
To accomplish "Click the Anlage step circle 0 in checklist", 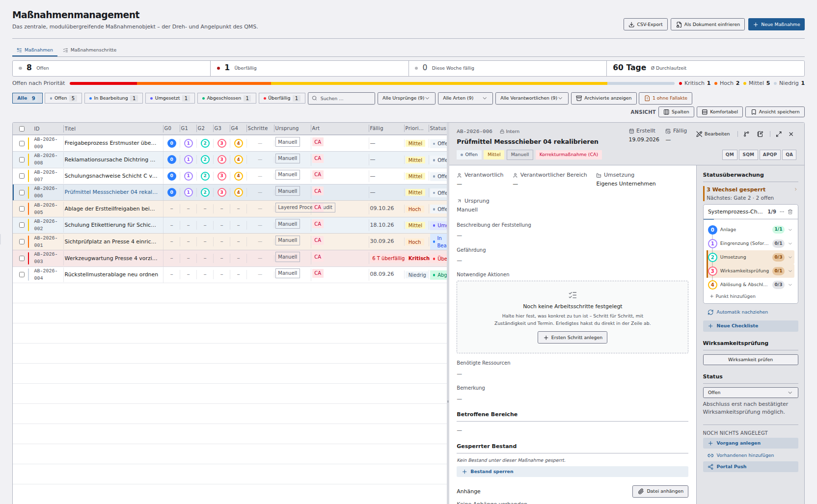I will [x=712, y=230].
